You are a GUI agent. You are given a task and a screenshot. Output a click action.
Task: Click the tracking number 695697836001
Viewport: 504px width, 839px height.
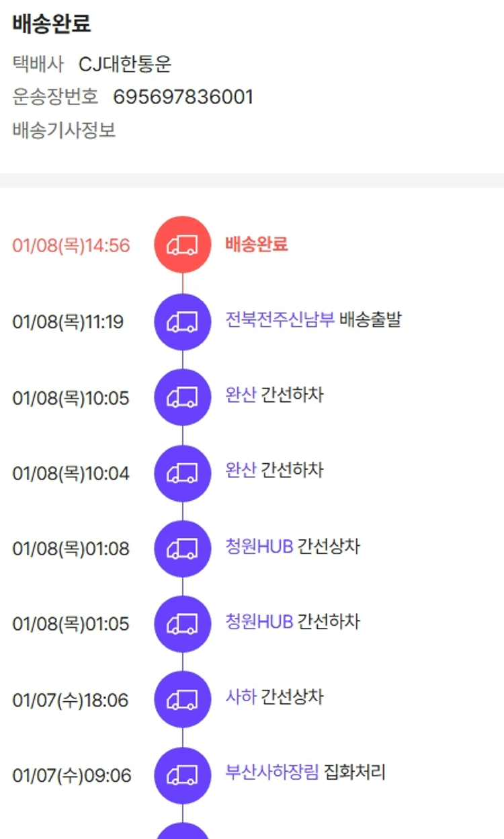coord(183,97)
